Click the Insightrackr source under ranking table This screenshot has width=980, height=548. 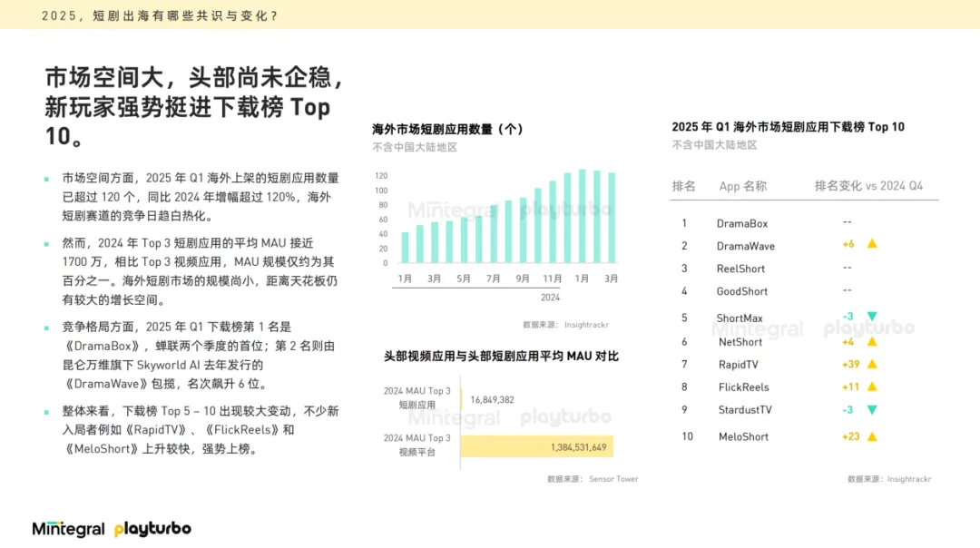click(x=888, y=479)
